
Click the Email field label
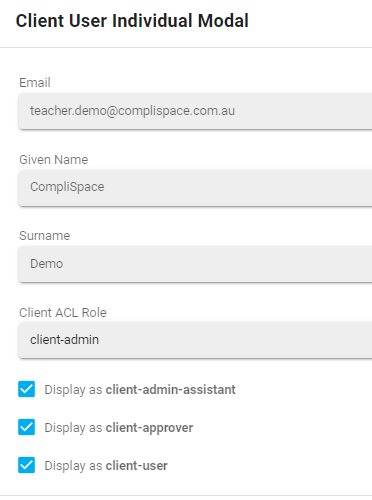point(35,83)
